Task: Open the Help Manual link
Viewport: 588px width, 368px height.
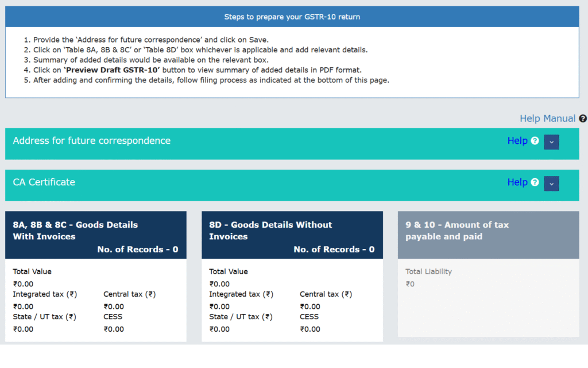Action: click(x=547, y=118)
